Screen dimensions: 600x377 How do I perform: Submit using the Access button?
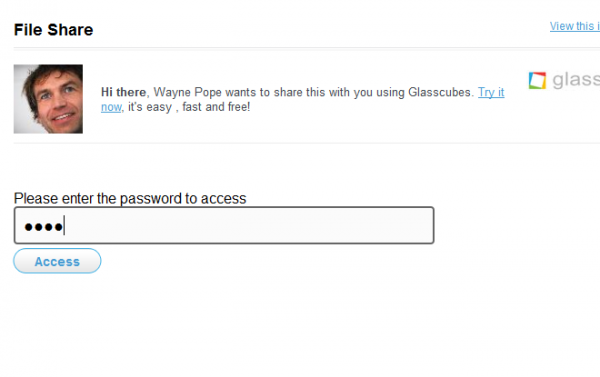(57, 261)
